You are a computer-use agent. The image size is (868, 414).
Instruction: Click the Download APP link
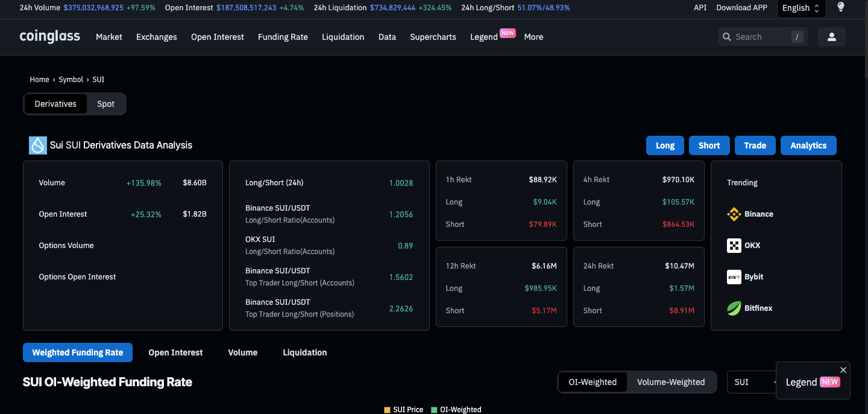(741, 8)
